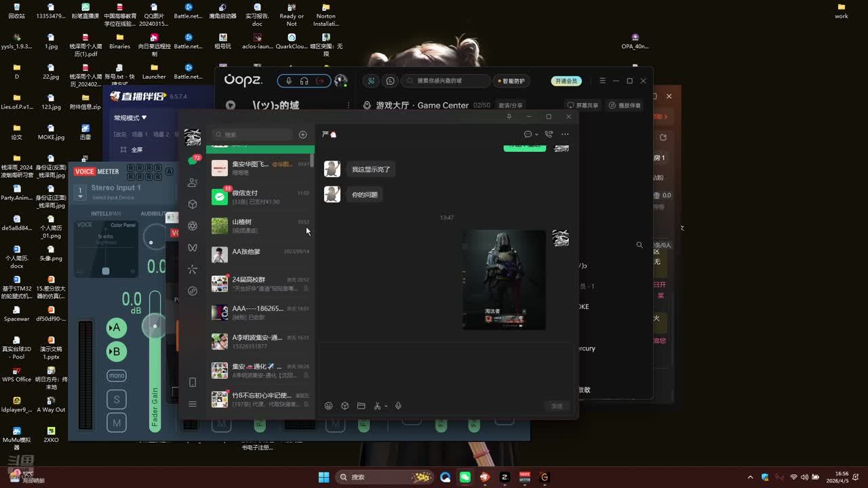Toggle VoiceMeeter bus A routing button
The image size is (868, 488).
tap(117, 328)
